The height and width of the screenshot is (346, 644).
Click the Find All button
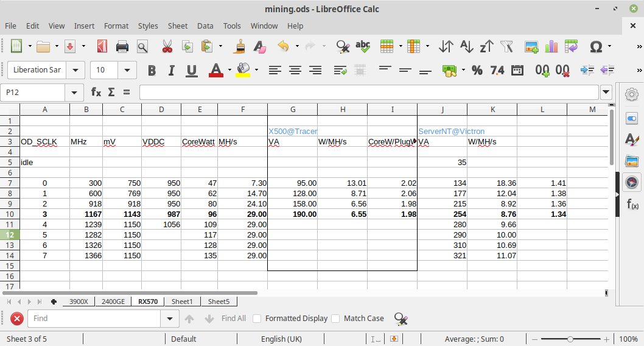234,318
